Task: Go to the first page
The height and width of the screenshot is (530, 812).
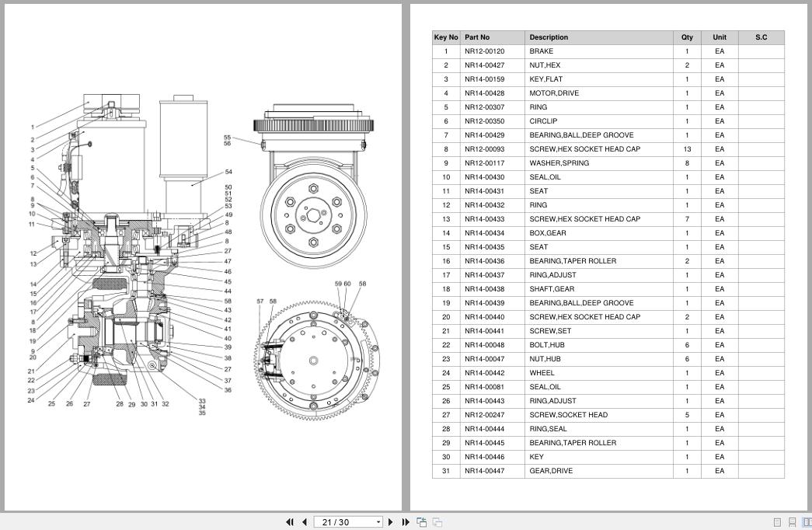Action: pyautogui.click(x=290, y=522)
